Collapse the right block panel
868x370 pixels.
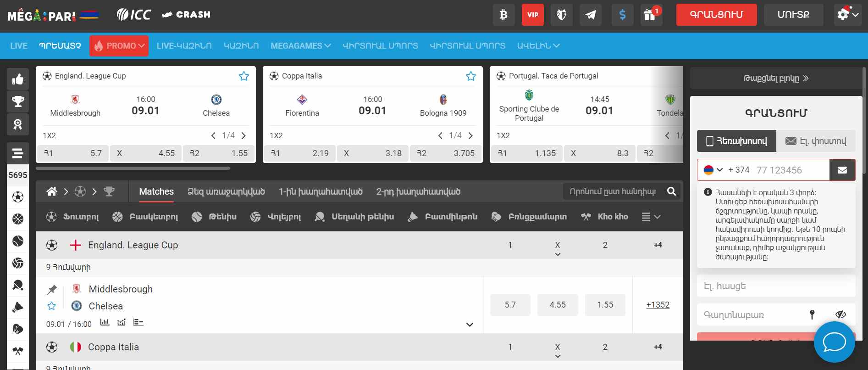click(776, 78)
